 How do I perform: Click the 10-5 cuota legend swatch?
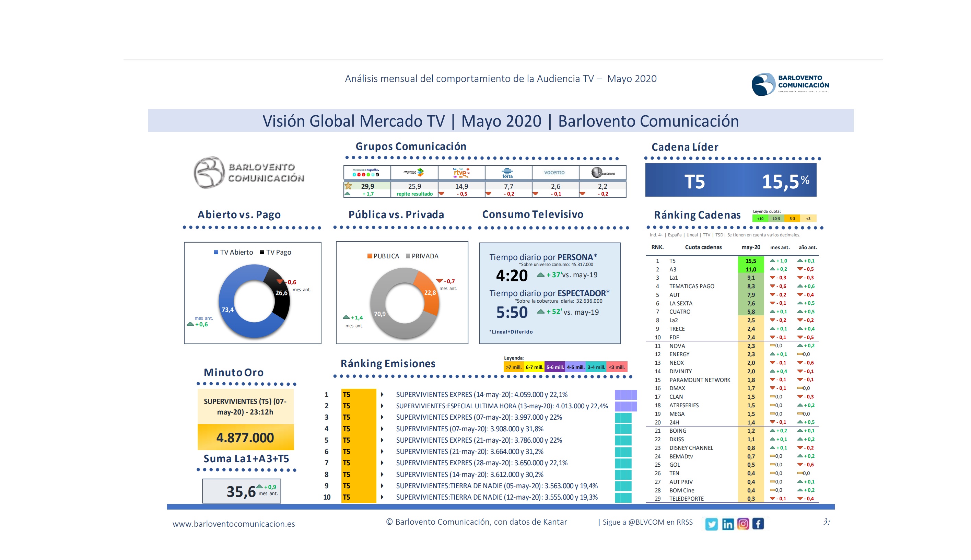[776, 219]
